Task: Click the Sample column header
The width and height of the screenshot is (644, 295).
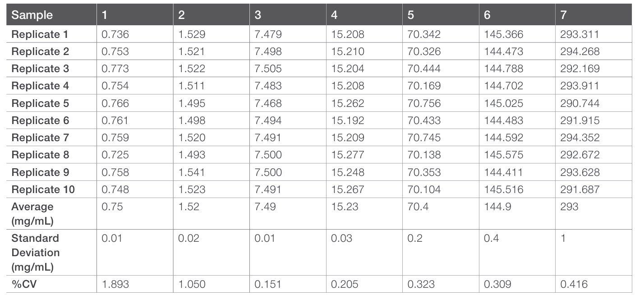Action: tap(32, 15)
